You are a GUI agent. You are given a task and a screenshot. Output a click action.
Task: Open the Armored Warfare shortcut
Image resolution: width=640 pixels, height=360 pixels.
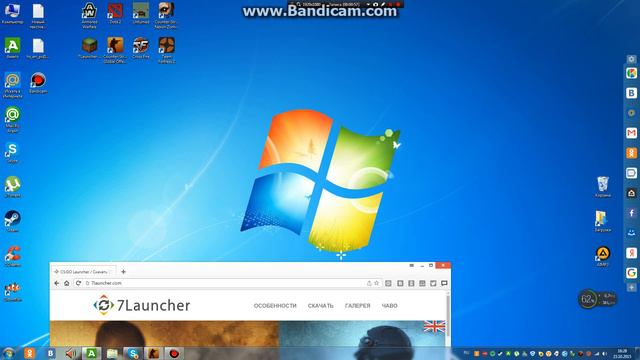point(89,16)
